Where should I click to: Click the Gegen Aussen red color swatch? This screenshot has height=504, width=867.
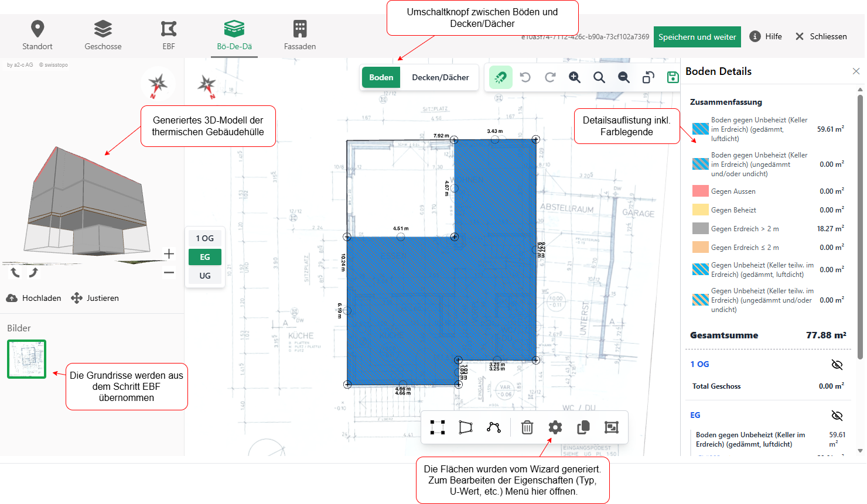[x=701, y=191]
